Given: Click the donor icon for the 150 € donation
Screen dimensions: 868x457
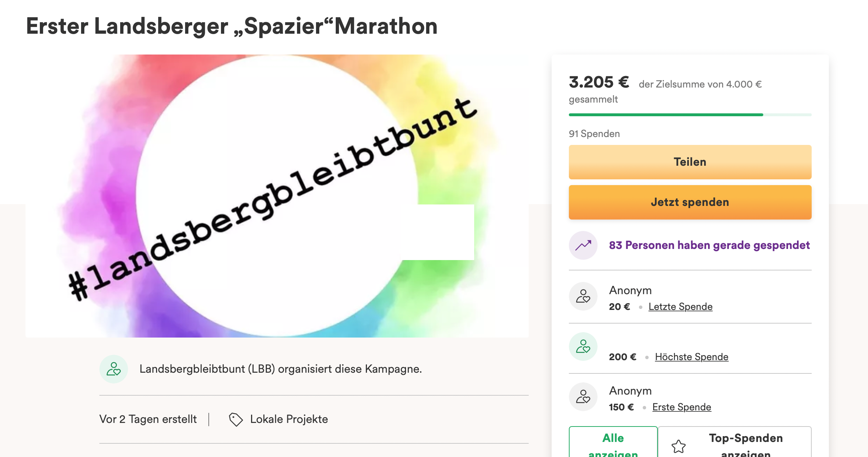Looking at the screenshot, I should click(583, 397).
